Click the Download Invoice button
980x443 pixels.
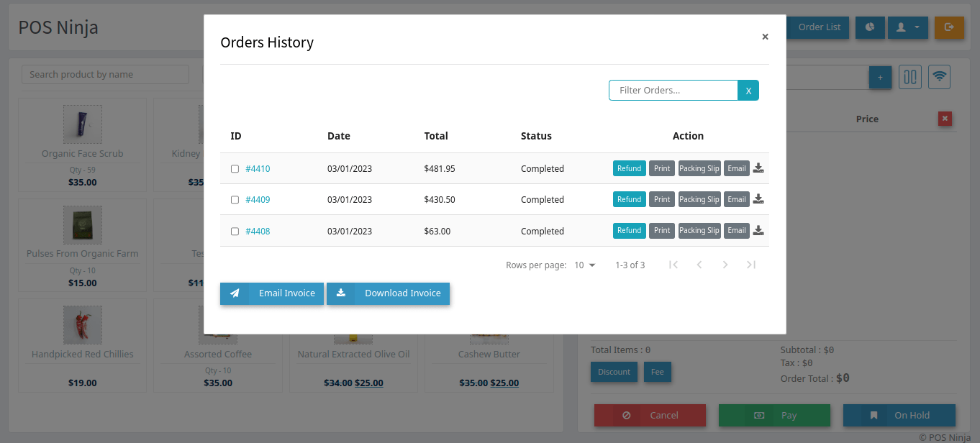tap(388, 293)
